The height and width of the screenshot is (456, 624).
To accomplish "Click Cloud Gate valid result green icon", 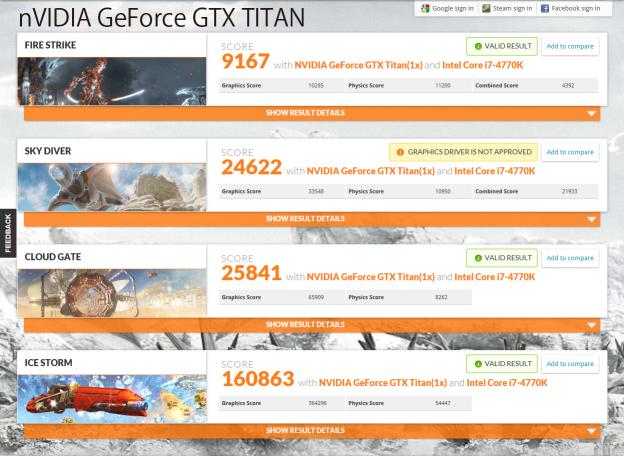I will coord(478,258).
